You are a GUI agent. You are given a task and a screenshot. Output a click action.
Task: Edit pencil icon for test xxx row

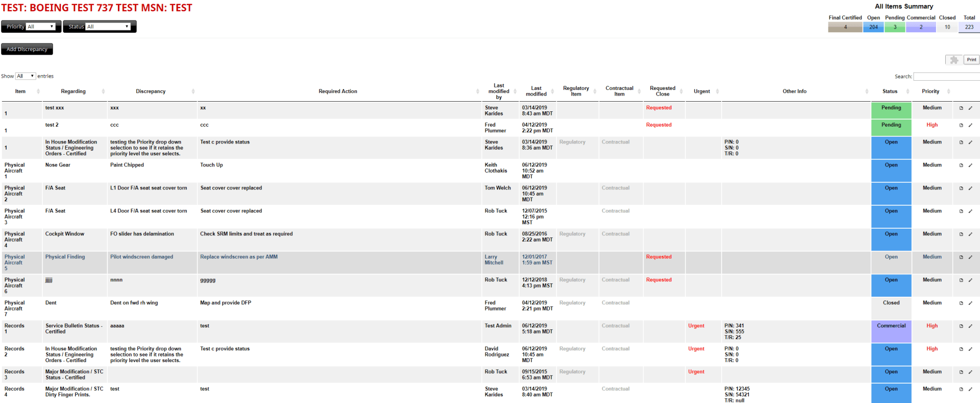pyautogui.click(x=970, y=108)
